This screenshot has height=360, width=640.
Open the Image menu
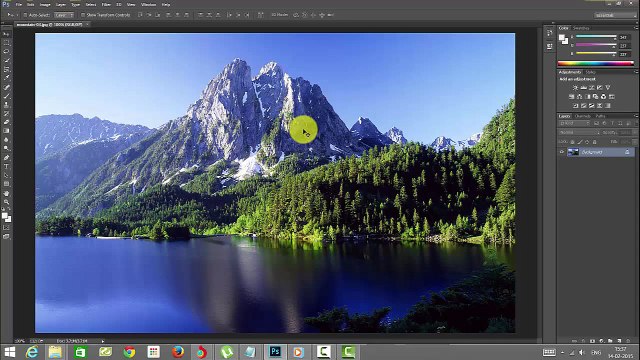(x=45, y=4)
